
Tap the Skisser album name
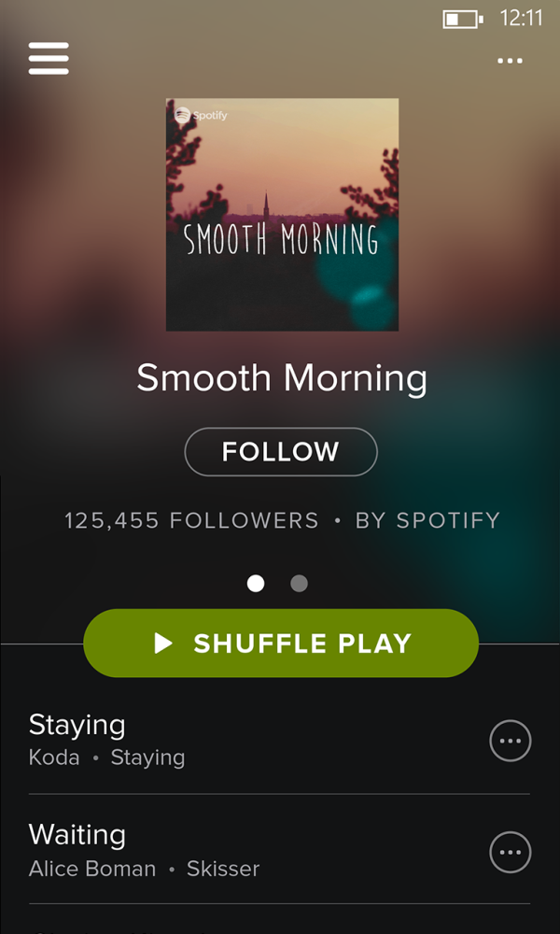coord(223,869)
